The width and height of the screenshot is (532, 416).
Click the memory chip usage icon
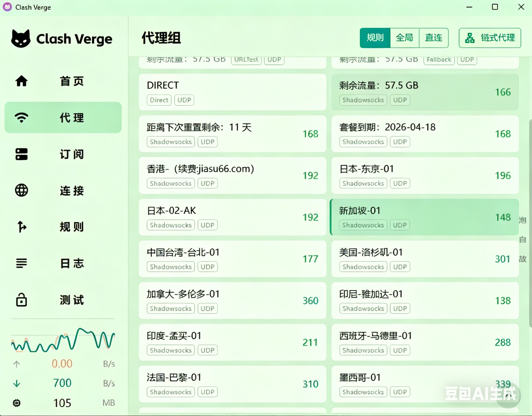point(17,403)
